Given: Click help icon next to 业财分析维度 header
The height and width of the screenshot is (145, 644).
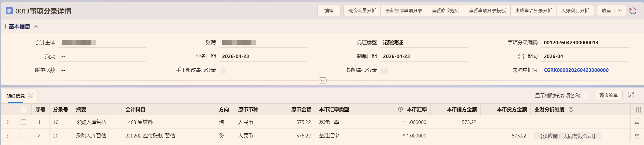Looking at the screenshot, I should (571, 110).
